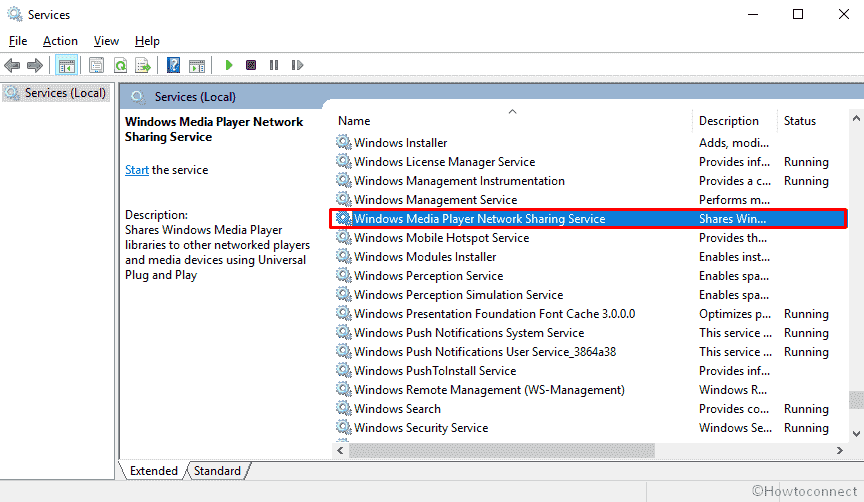The width and height of the screenshot is (864, 502).
Task: Toggle Show/Hide Console Tree toolbar icon
Action: tap(67, 66)
